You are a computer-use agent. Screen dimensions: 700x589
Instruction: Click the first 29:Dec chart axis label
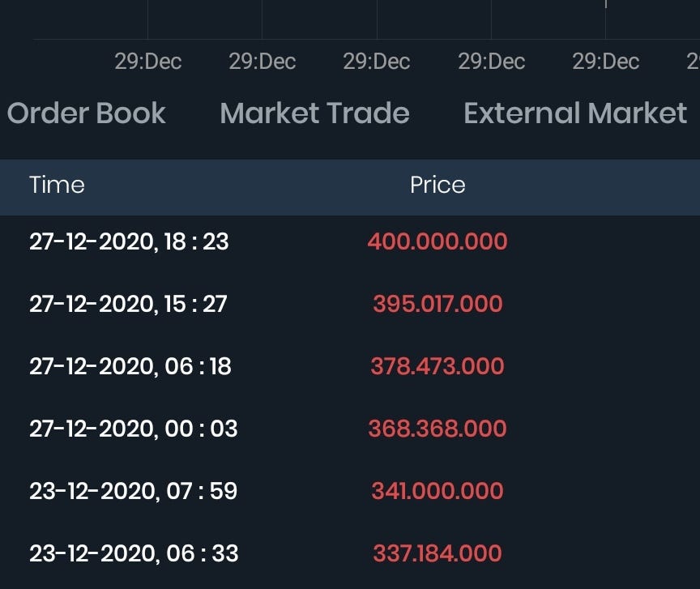[x=148, y=62]
